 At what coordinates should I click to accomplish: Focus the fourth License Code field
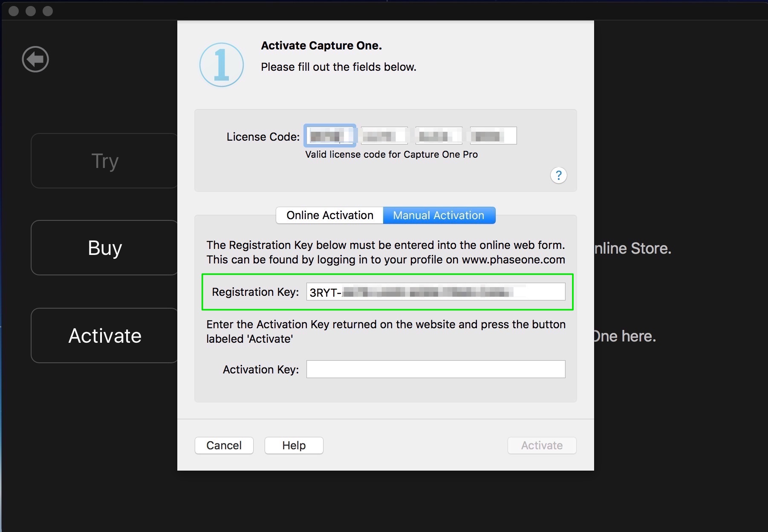[x=494, y=136]
